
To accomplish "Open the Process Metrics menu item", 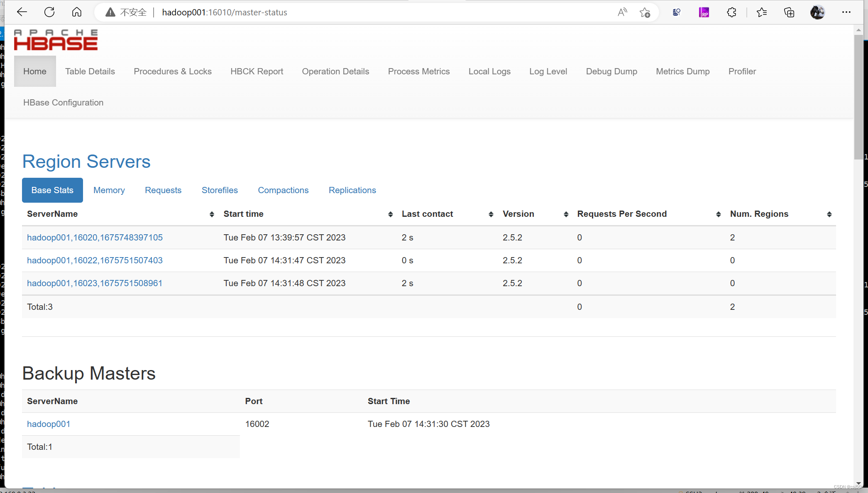I will pos(418,71).
